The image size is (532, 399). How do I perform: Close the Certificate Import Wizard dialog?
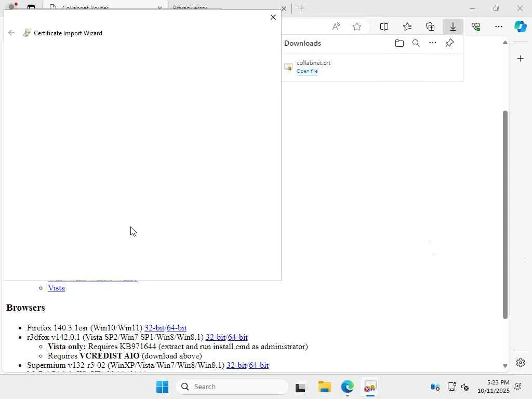(273, 17)
